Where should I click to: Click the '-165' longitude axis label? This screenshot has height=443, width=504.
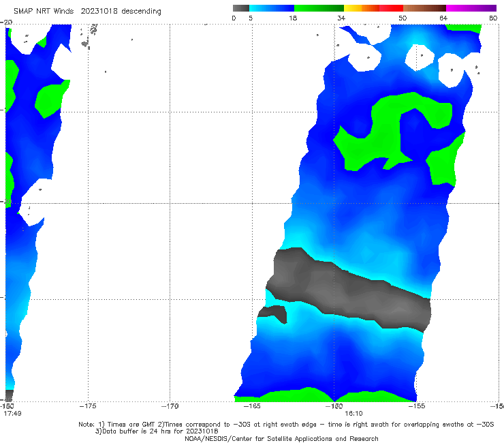[x=252, y=406]
